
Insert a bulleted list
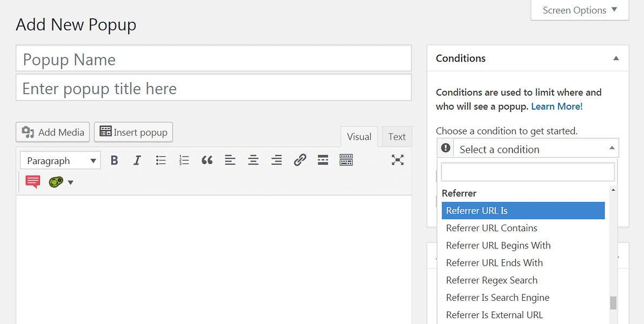(161, 160)
